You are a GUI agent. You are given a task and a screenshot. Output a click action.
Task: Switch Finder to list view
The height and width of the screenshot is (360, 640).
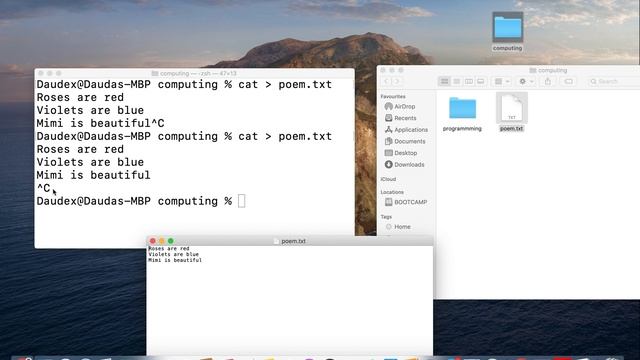pyautogui.click(x=456, y=81)
